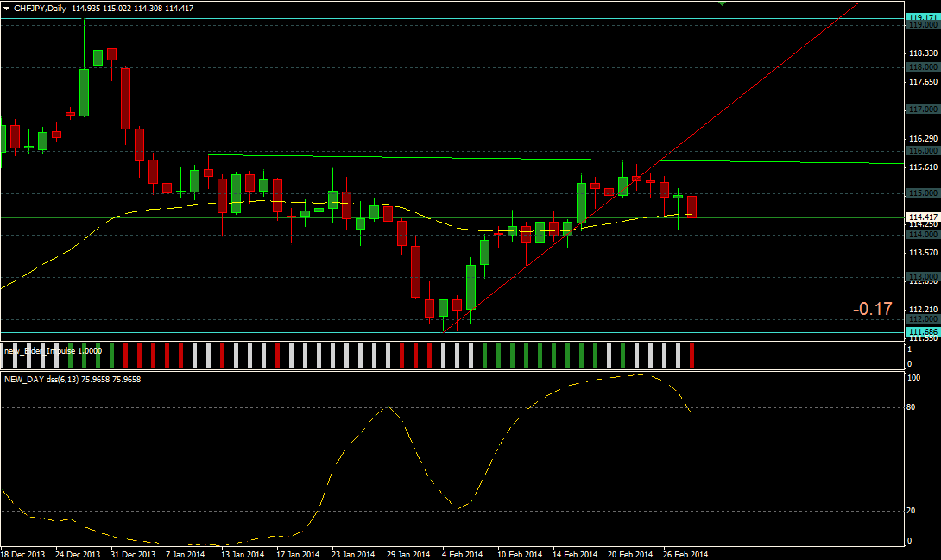
Task: Click the 115.000 level label on price axis
Action: pyautogui.click(x=922, y=193)
